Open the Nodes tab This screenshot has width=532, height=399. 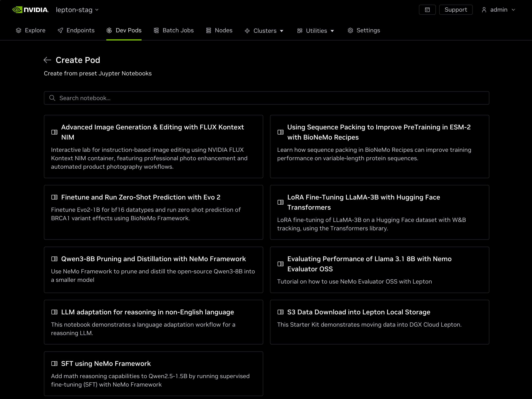coord(219,30)
